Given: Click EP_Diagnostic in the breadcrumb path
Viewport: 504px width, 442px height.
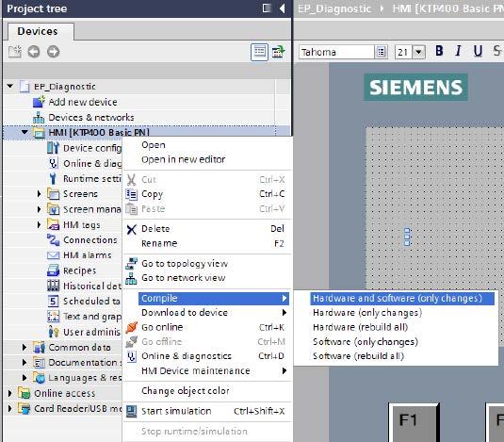Looking at the screenshot, I should point(334,8).
